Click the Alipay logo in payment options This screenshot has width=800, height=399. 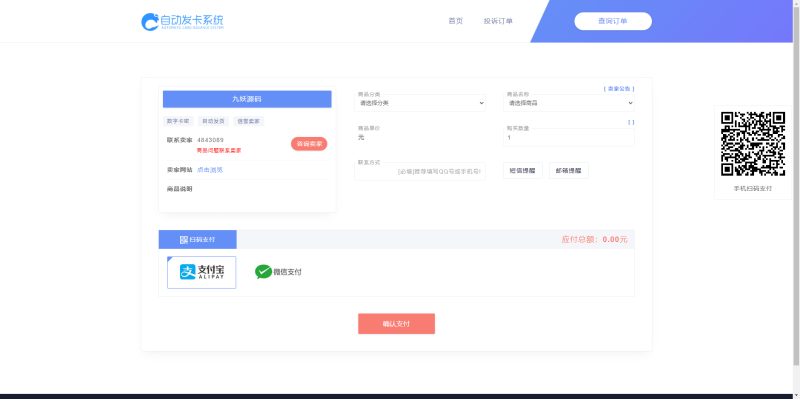202,272
